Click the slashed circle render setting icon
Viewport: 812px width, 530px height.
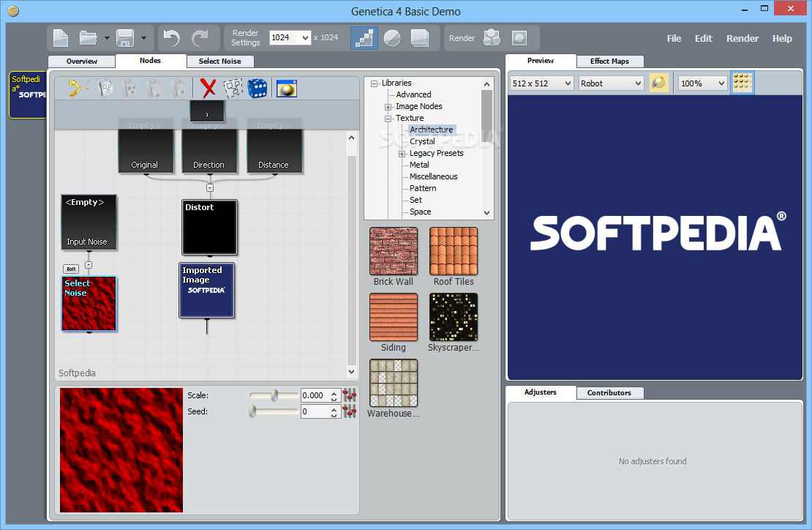392,38
